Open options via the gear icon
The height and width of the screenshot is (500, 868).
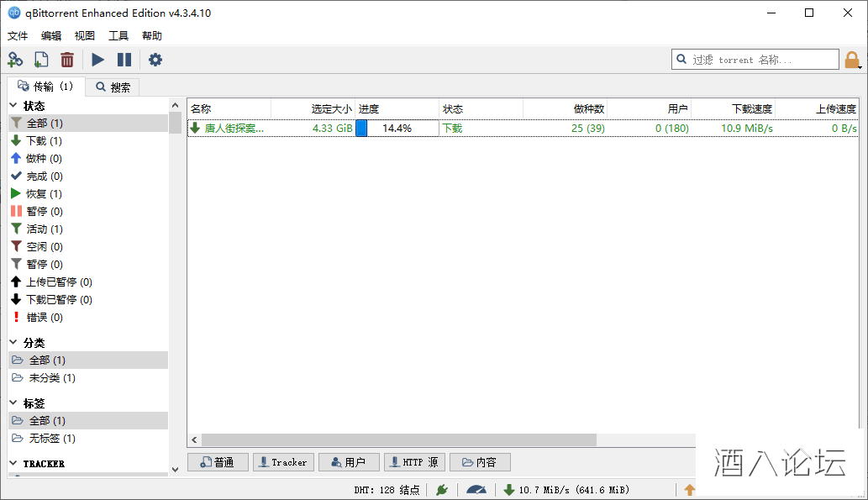tap(155, 60)
